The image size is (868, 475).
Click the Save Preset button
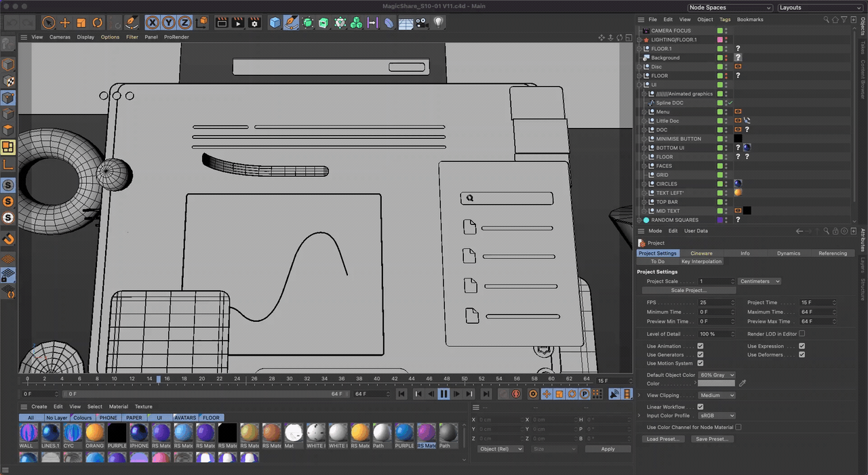point(711,438)
